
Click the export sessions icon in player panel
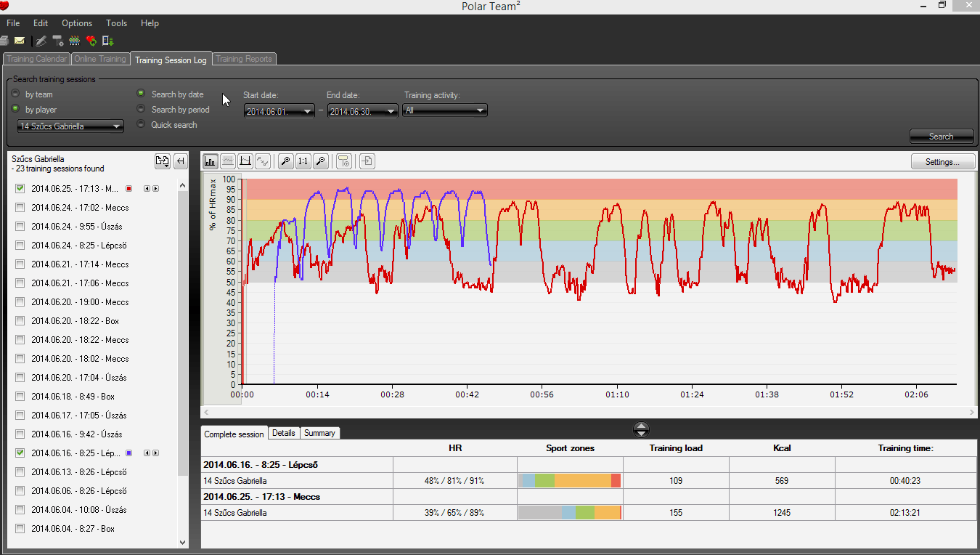coord(163,161)
